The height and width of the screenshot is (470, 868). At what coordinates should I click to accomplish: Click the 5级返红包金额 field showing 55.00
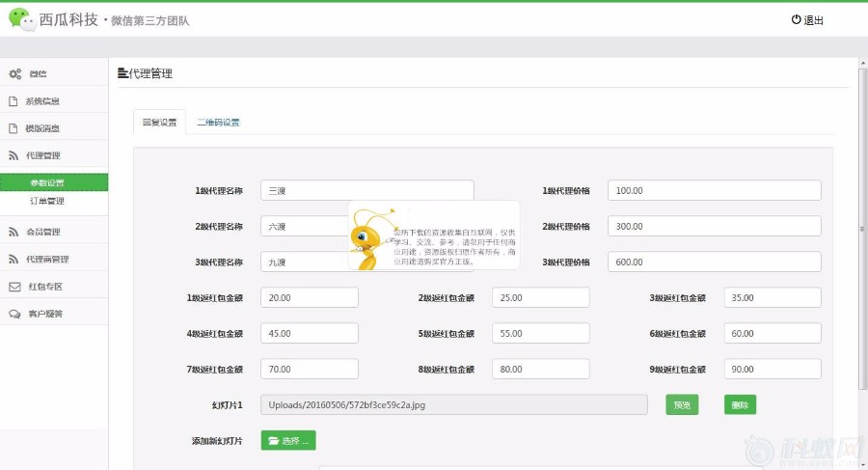pos(541,333)
